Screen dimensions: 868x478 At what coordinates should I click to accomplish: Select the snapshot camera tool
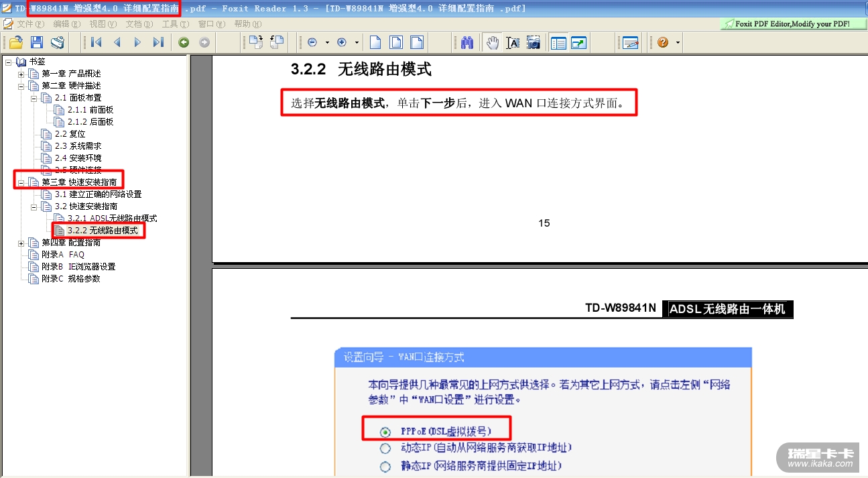pos(534,42)
